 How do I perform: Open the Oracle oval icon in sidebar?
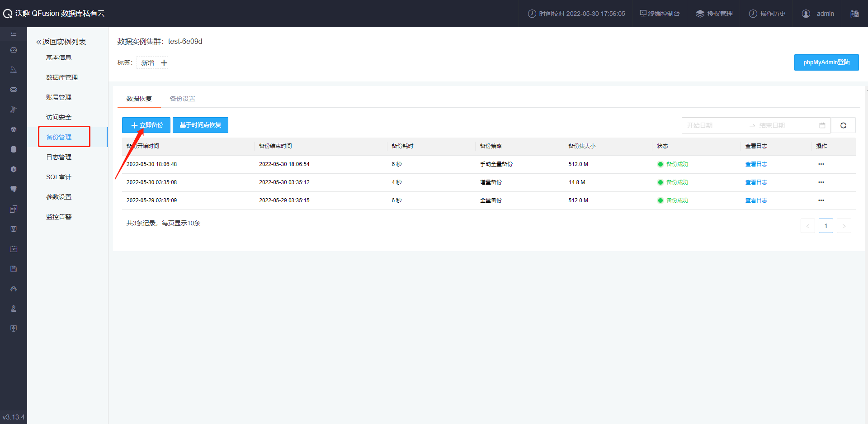(x=14, y=90)
